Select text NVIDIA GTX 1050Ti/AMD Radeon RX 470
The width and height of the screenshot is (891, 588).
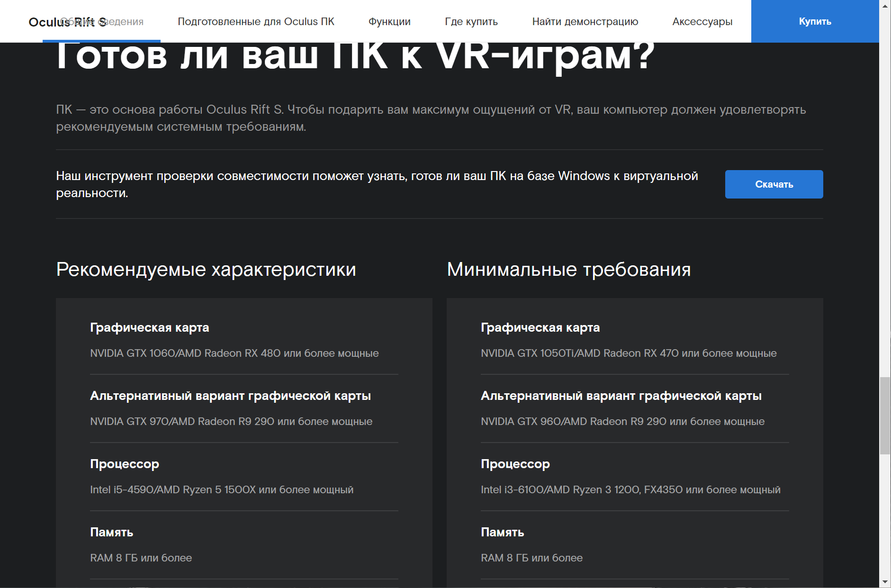point(580,353)
